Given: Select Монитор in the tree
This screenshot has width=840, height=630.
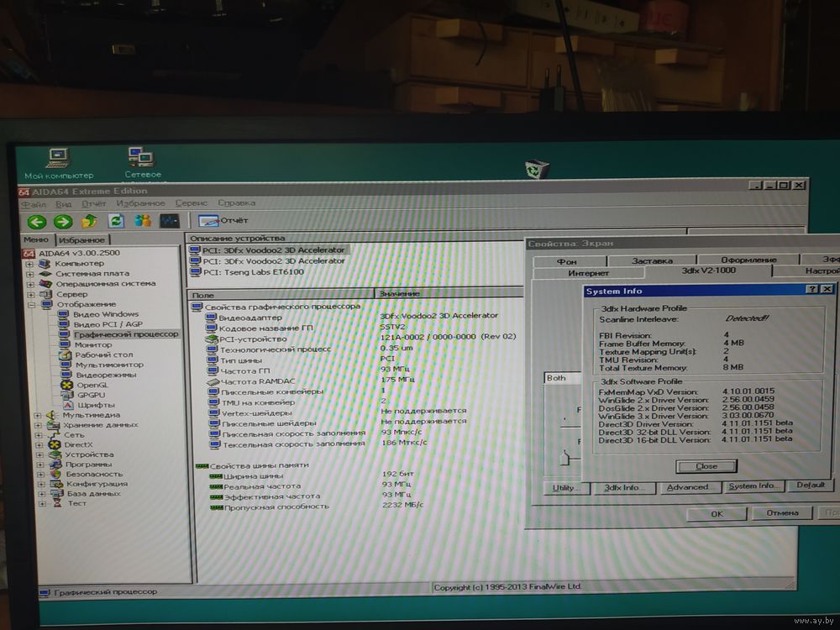Looking at the screenshot, I should (x=93, y=344).
